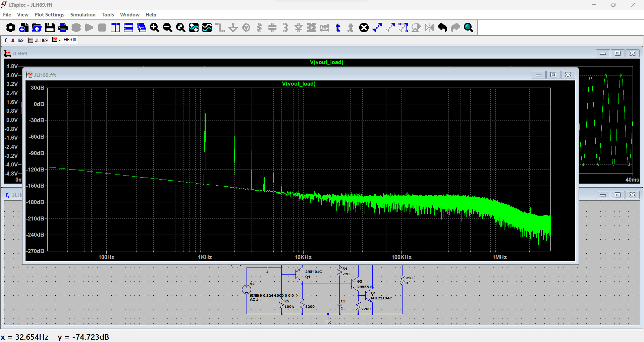Click the Run simulation play icon

point(89,28)
